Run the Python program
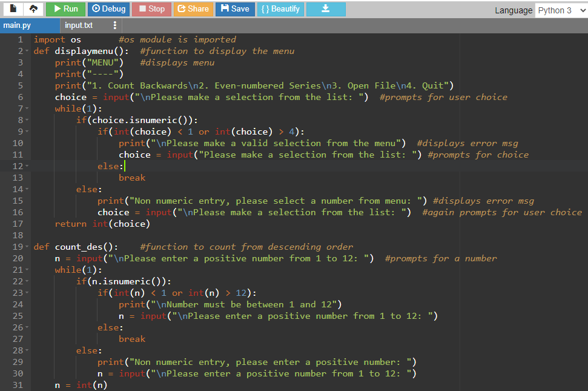 point(65,8)
